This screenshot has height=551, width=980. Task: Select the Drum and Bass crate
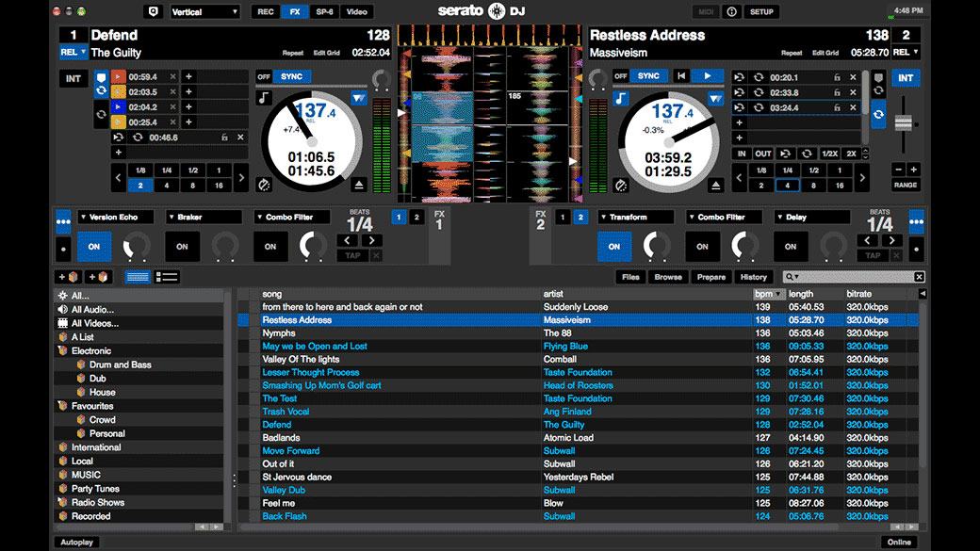(120, 365)
